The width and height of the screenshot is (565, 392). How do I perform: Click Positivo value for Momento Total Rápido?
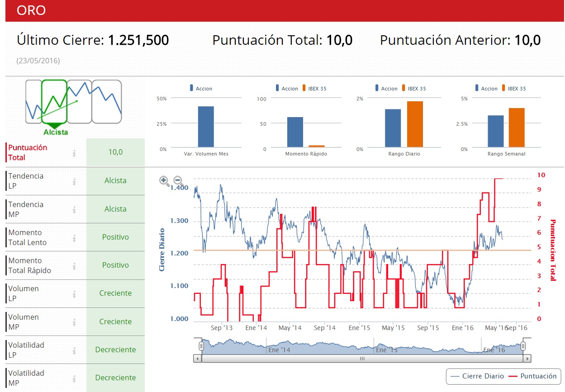pos(115,265)
